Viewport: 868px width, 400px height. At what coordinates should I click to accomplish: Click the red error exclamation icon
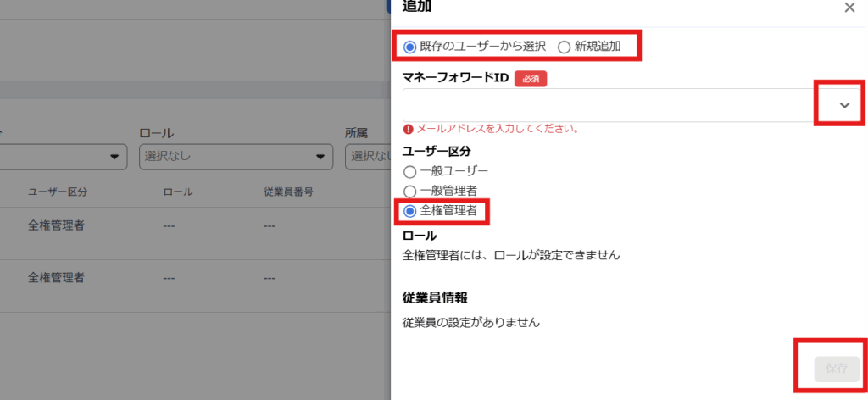(409, 130)
